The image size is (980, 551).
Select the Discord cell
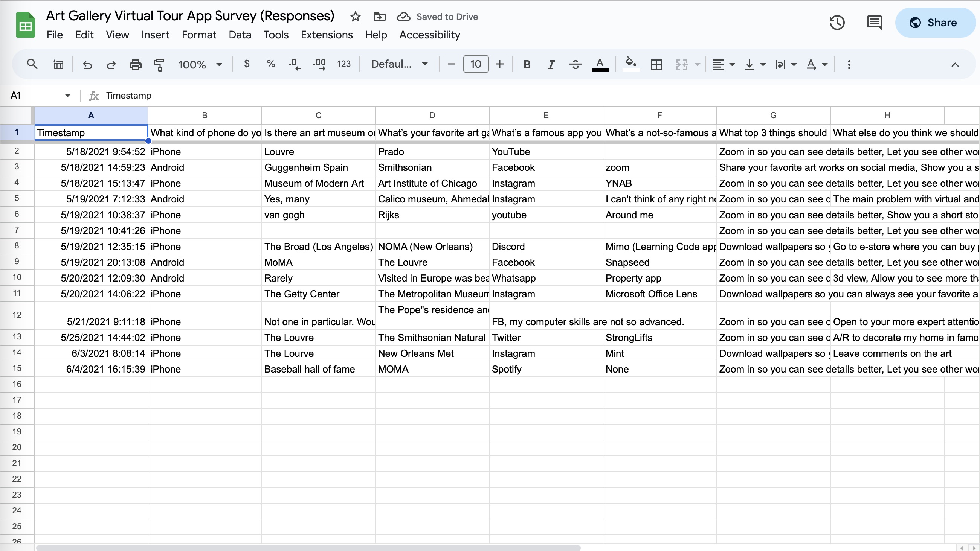pyautogui.click(x=545, y=247)
